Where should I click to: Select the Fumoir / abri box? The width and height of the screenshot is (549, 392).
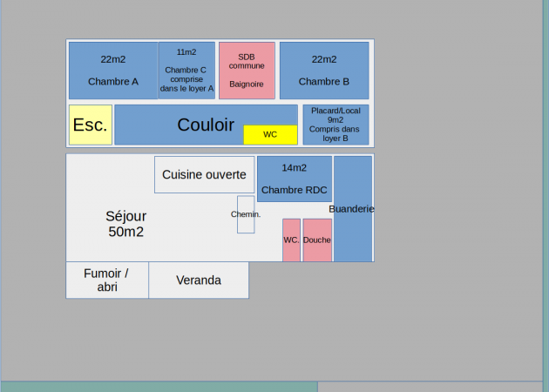106,280
